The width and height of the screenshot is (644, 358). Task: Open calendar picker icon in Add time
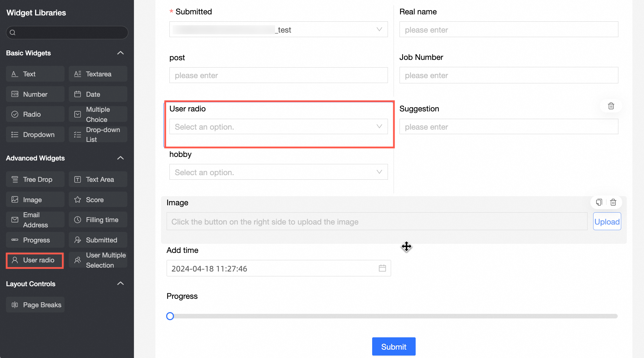[x=382, y=268]
